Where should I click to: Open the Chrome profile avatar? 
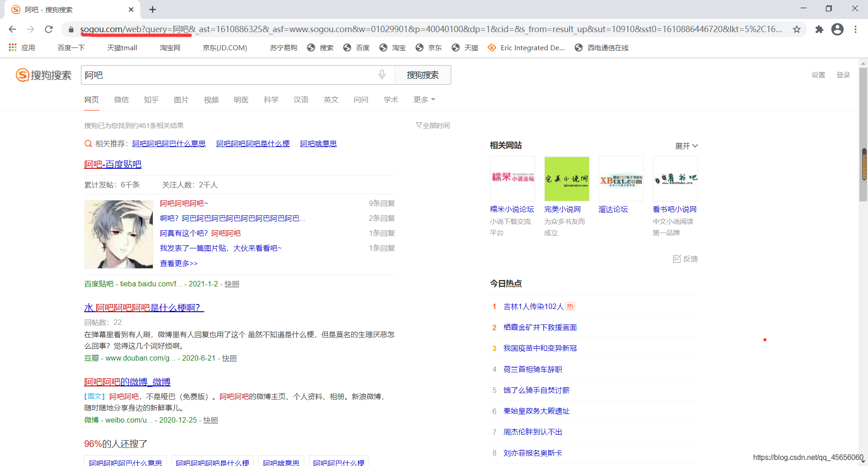(x=837, y=29)
